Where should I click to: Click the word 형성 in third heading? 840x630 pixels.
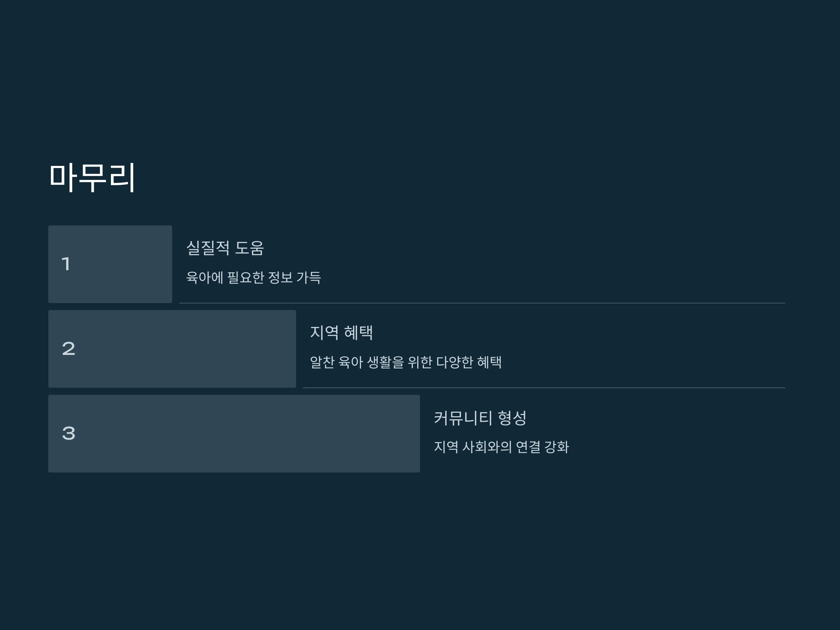click(x=512, y=418)
